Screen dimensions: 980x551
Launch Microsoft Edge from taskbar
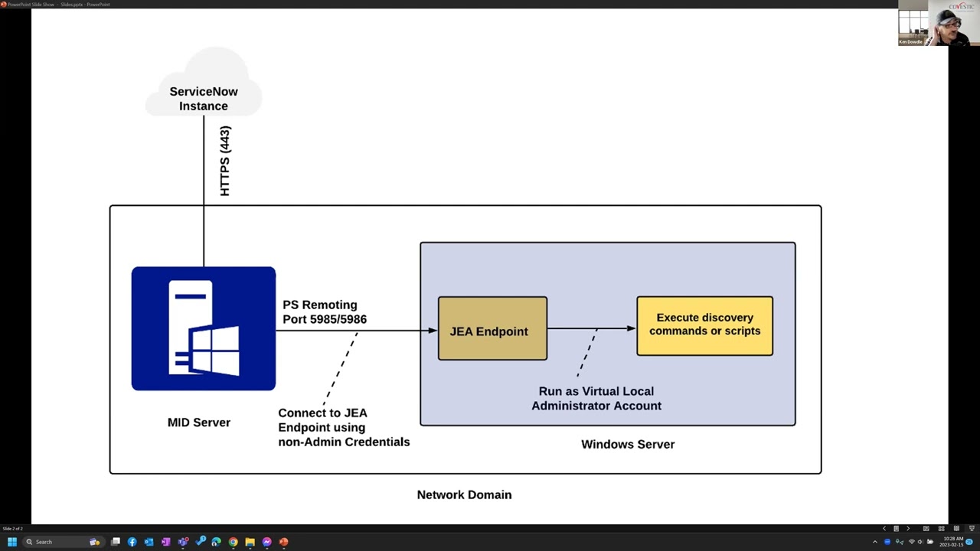[216, 542]
